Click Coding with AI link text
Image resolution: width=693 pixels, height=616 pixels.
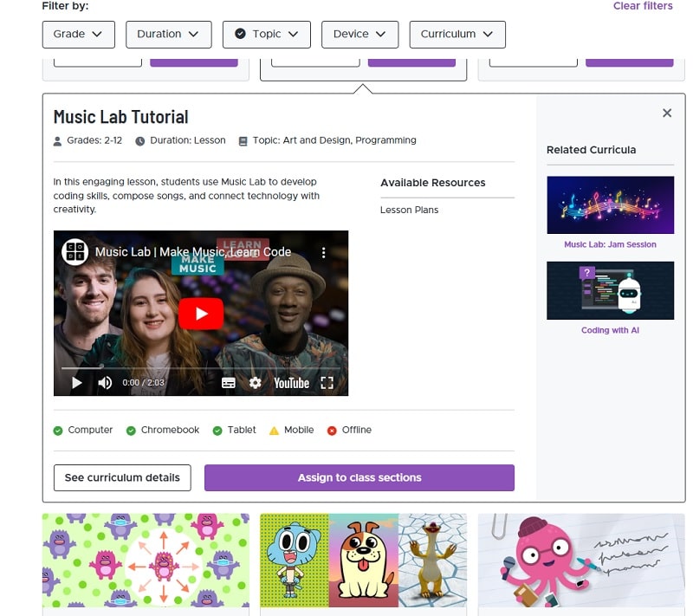(610, 330)
